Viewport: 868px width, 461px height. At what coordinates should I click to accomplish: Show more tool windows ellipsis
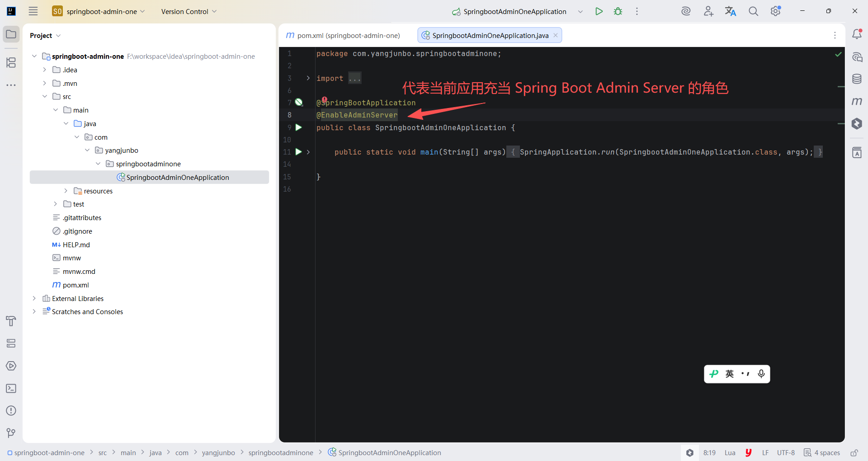[11, 85]
